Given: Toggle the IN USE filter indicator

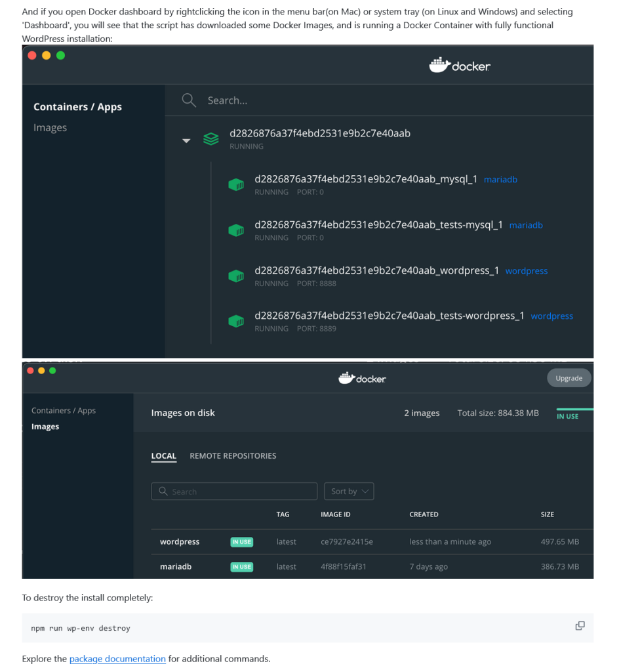Looking at the screenshot, I should [x=567, y=416].
